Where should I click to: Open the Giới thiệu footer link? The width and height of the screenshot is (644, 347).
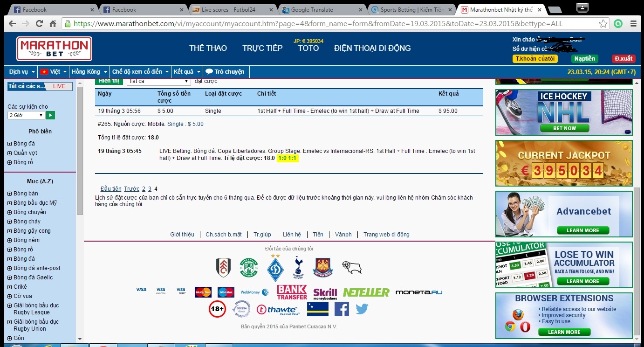click(182, 235)
